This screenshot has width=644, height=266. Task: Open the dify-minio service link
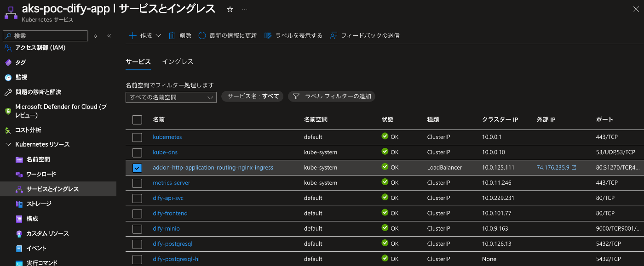(x=167, y=228)
